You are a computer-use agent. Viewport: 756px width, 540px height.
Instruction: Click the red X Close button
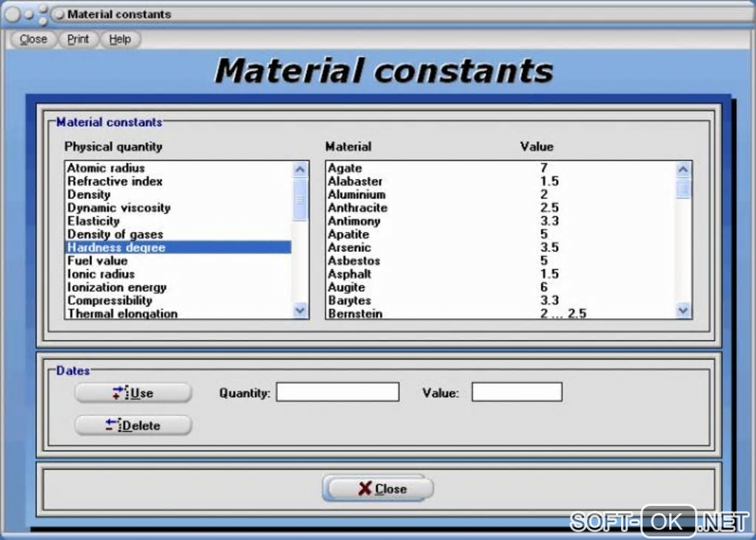point(378,488)
